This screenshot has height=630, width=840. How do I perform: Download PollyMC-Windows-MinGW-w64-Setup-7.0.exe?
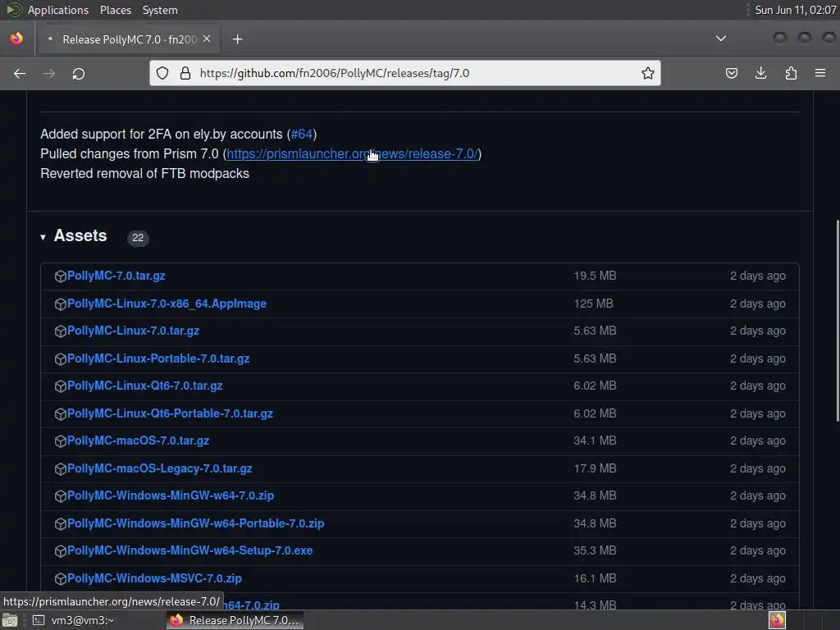pyautogui.click(x=189, y=550)
